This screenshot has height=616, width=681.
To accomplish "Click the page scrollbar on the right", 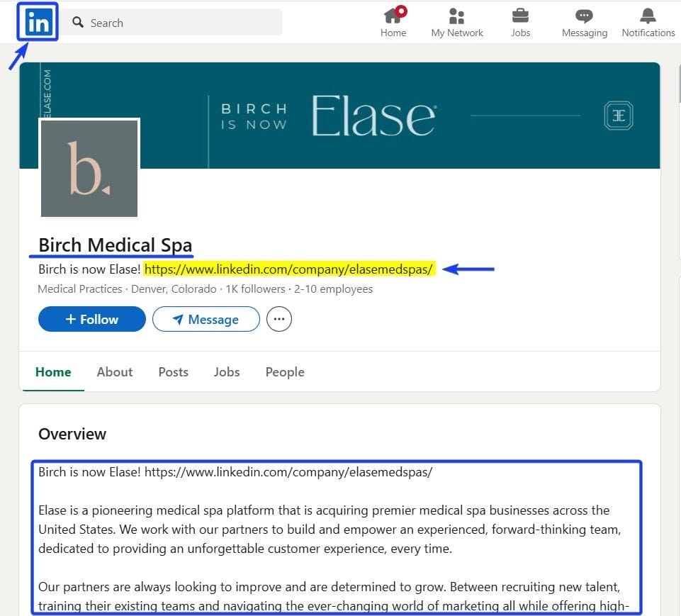I will tap(678, 85).
